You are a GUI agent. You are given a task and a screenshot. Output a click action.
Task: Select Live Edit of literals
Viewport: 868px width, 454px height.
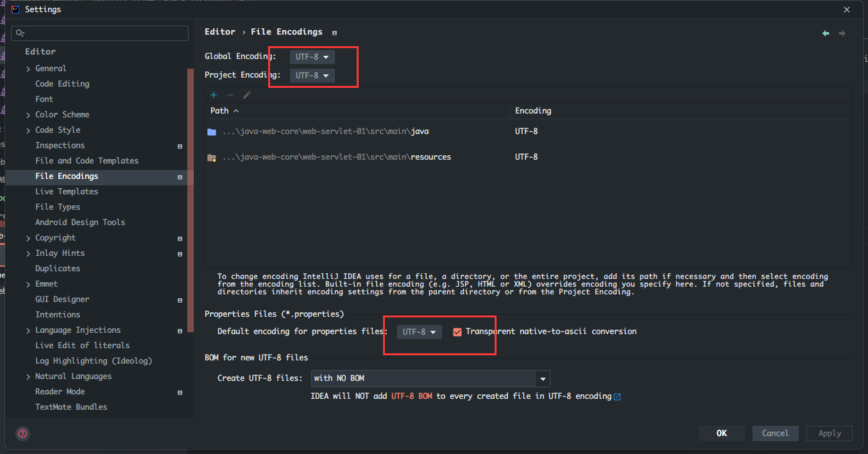click(82, 345)
